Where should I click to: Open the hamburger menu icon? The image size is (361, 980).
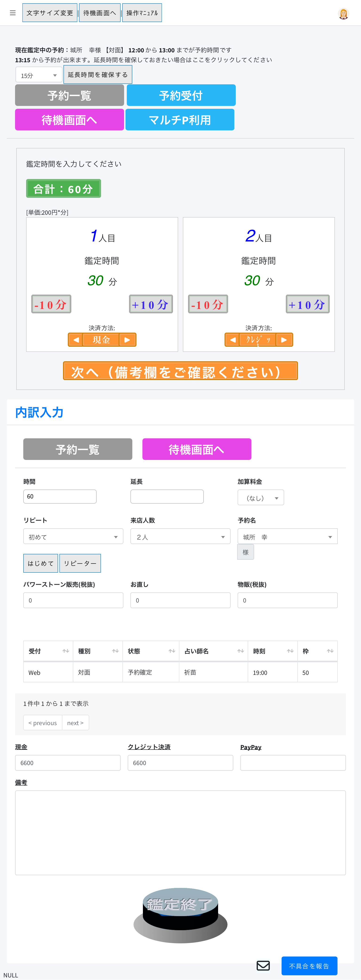coord(12,13)
